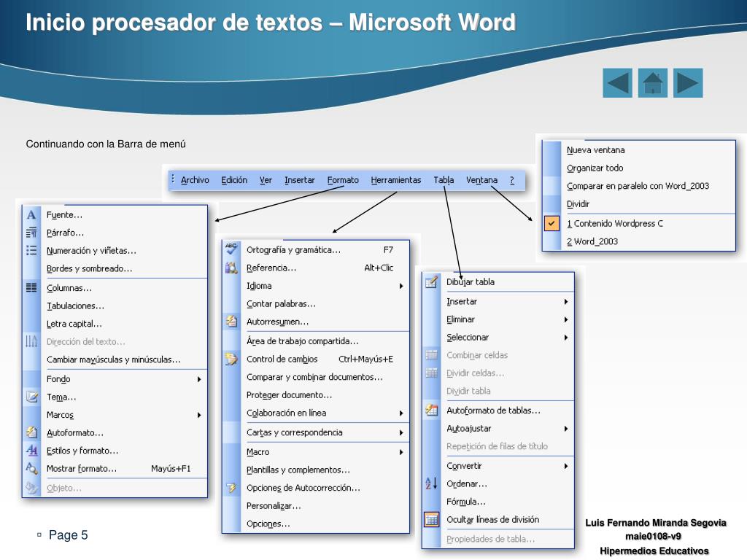Image resolution: width=747 pixels, height=560 pixels.
Task: Click the Fuente font icon
Action: coord(31,215)
